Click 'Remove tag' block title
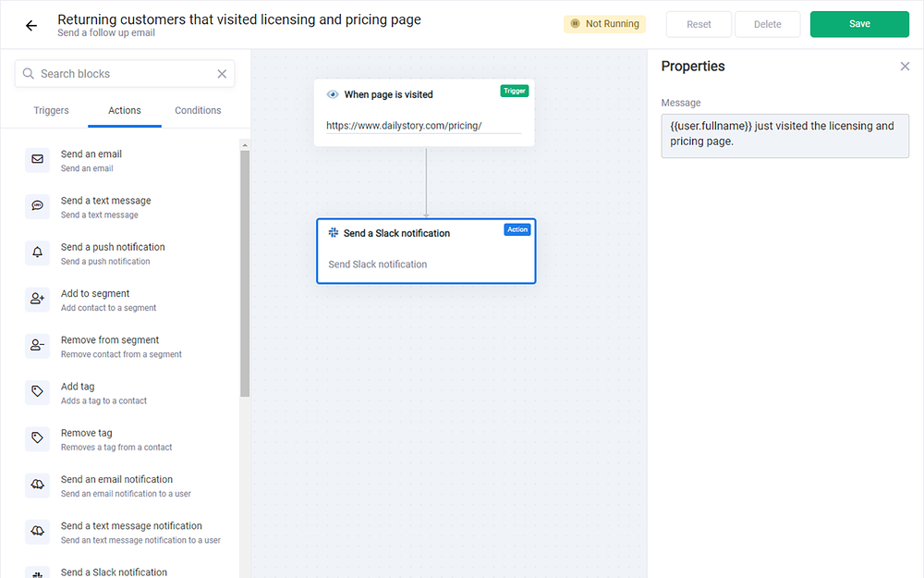This screenshot has height=578, width=924. (86, 433)
